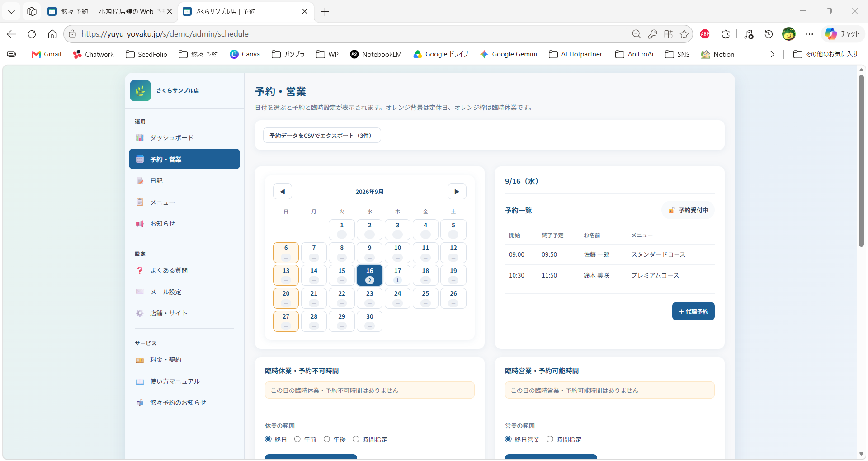Select 午前 closure range radio

click(297, 439)
